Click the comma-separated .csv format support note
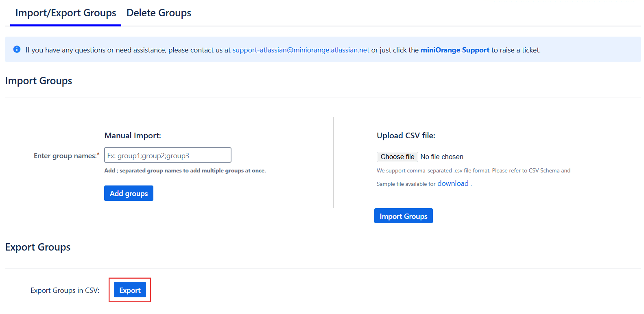The image size is (644, 314). pos(473,171)
